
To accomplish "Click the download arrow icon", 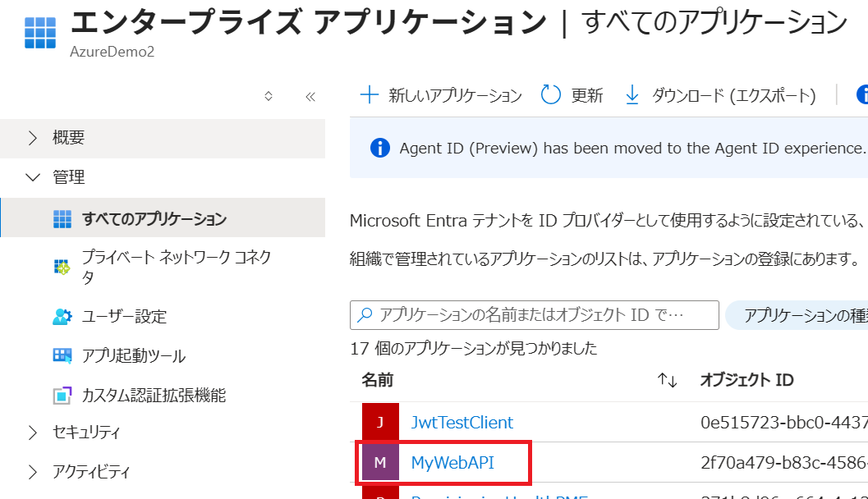I will point(632,95).
